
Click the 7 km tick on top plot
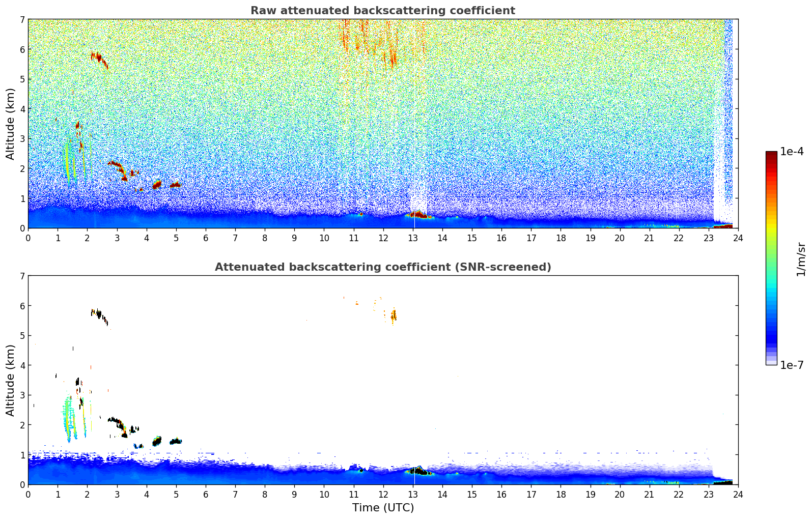(22, 19)
